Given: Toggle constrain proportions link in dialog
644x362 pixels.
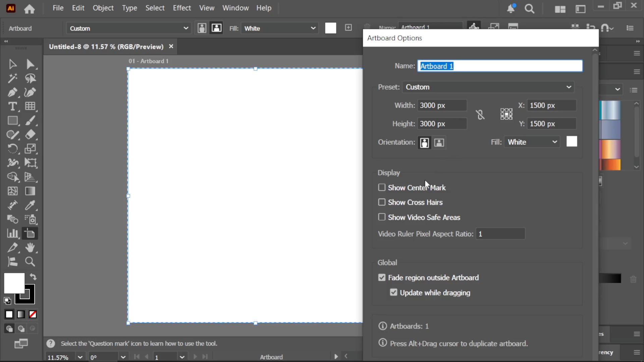Looking at the screenshot, I should click(480, 115).
